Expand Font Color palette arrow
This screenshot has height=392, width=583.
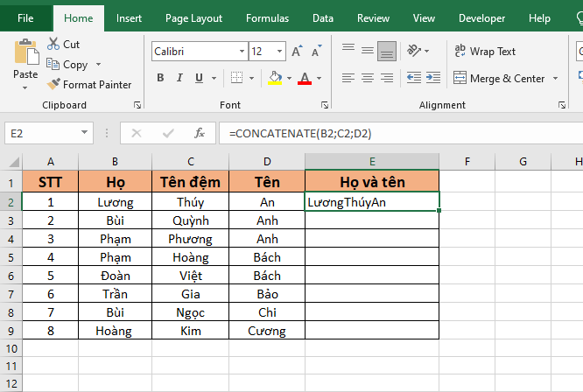[319, 78]
